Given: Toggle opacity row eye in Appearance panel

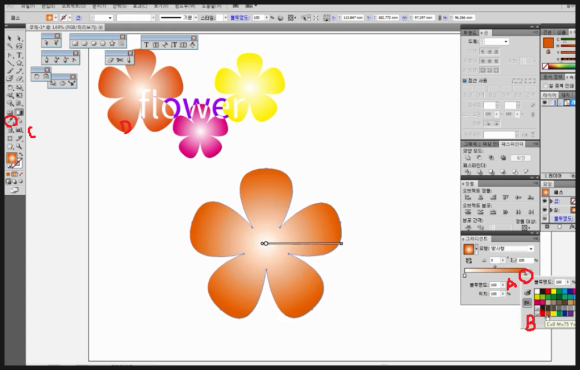Looking at the screenshot, I should [544, 219].
